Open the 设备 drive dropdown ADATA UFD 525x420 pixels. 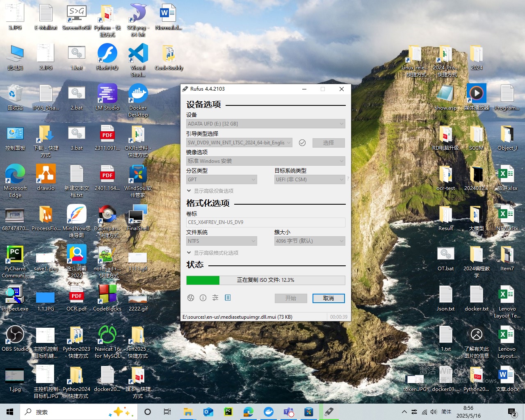[x=266, y=123]
